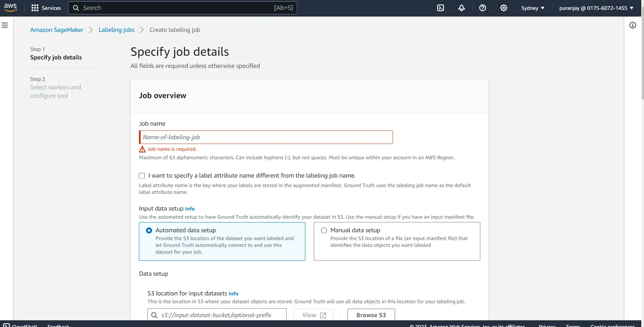Select Manual data setup radio button
The width and height of the screenshot is (644, 327).
click(x=324, y=230)
